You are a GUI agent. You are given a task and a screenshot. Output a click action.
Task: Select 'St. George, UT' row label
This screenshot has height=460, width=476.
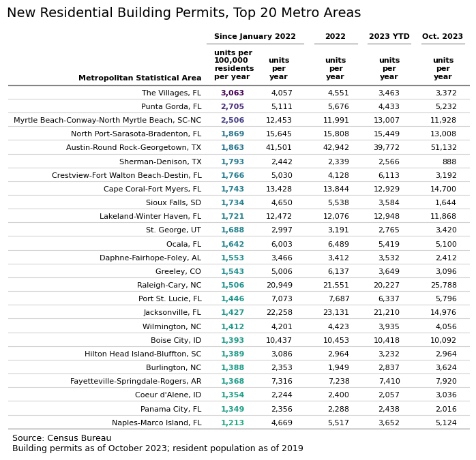click(x=174, y=230)
